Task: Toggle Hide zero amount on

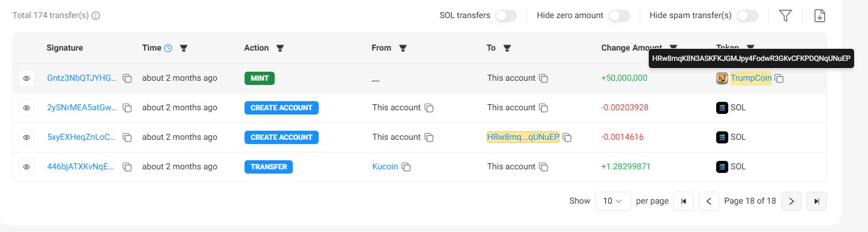Action: pos(619,16)
